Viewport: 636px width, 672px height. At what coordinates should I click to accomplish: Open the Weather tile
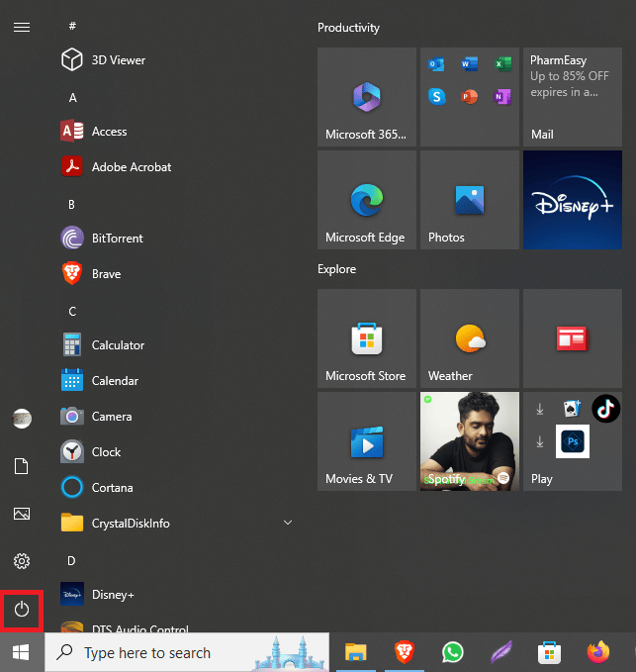click(x=470, y=338)
